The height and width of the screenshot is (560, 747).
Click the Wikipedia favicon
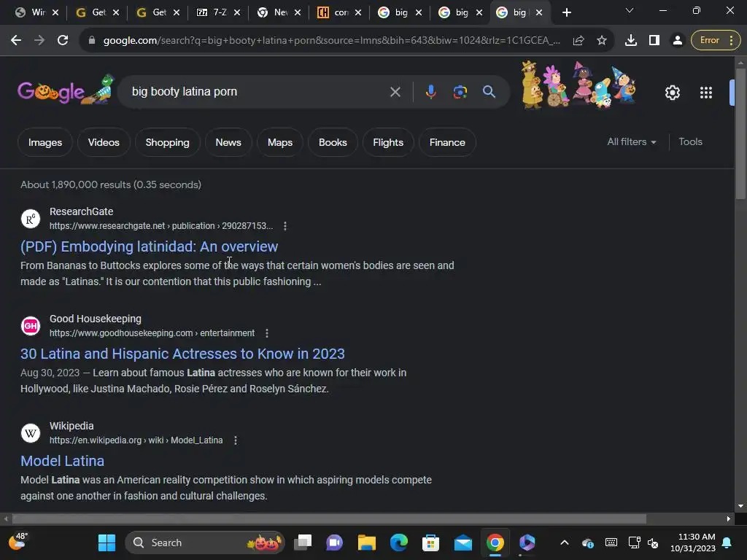31,433
